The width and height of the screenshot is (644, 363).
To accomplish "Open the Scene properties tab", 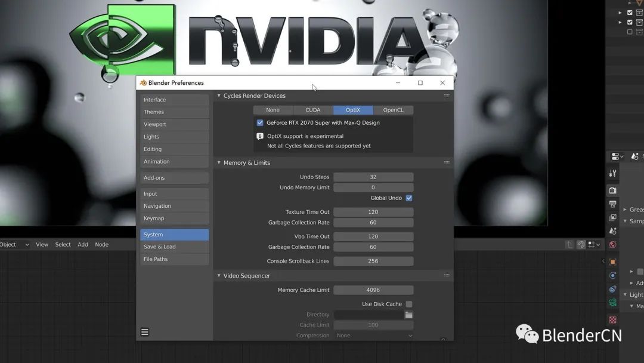I will (612, 231).
